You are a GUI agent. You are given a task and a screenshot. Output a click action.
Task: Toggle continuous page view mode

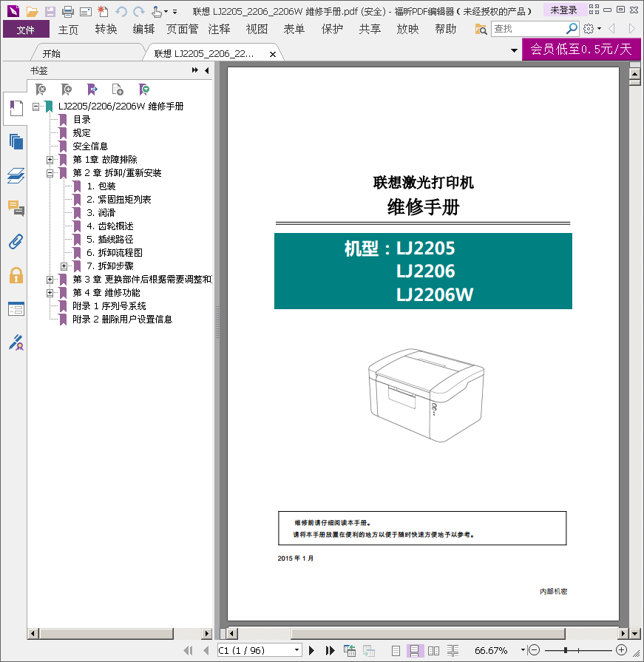414,651
